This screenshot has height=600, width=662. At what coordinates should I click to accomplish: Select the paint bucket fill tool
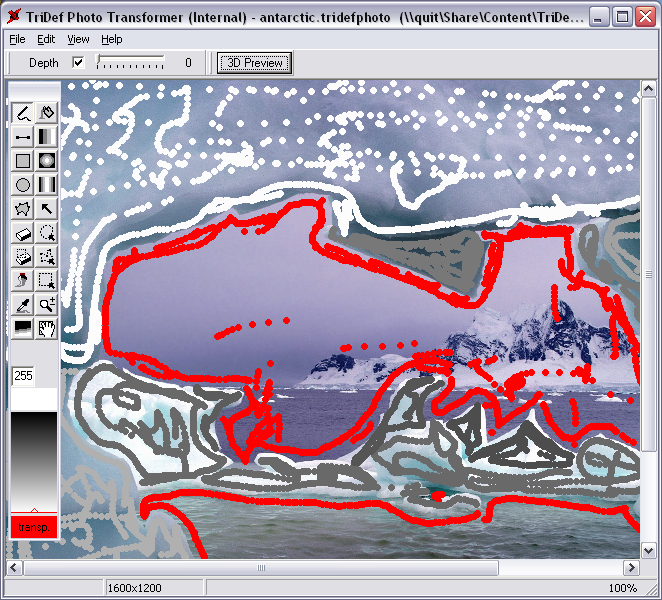[x=46, y=113]
